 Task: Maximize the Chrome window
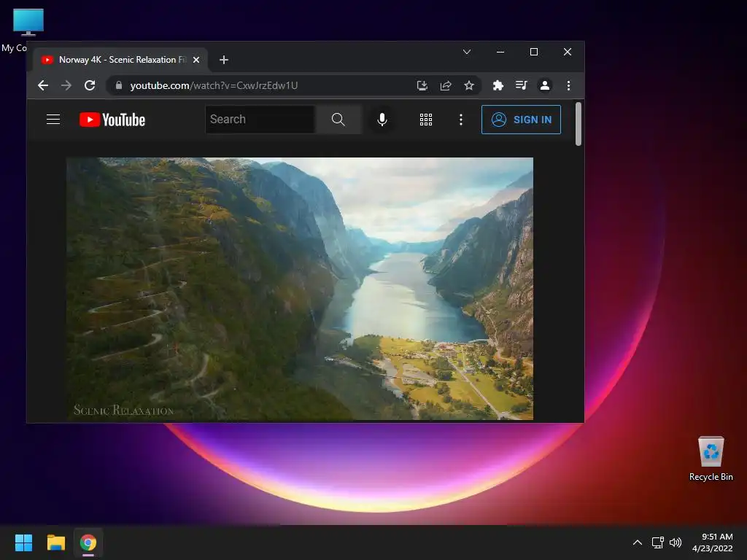[533, 52]
